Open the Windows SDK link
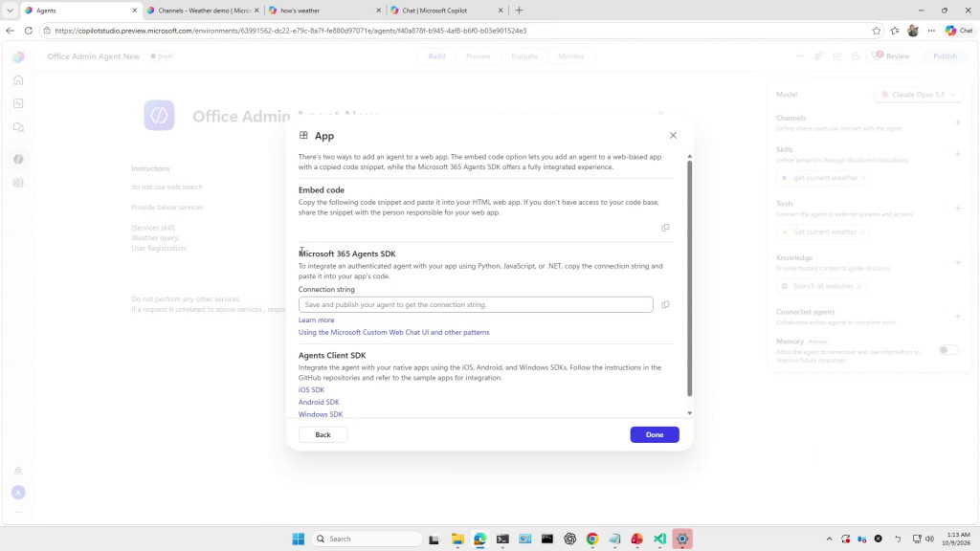The image size is (980, 551). (321, 414)
